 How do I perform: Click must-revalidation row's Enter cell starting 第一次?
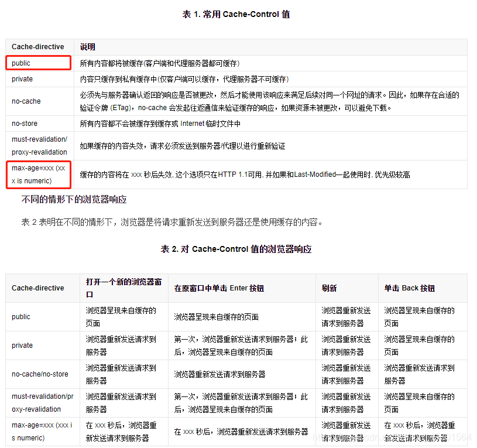[x=241, y=403]
